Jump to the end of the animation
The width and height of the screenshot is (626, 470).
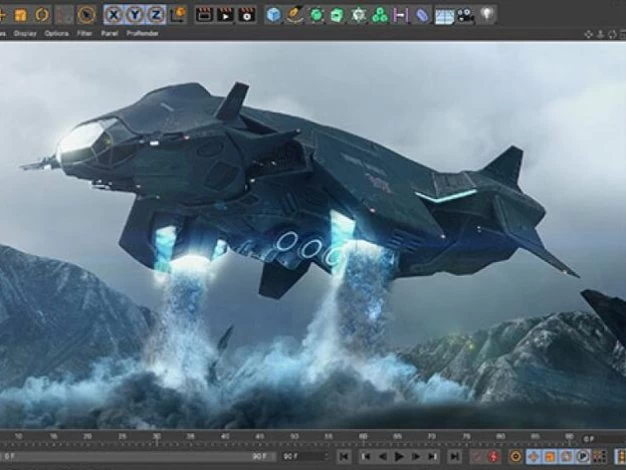tap(452, 456)
